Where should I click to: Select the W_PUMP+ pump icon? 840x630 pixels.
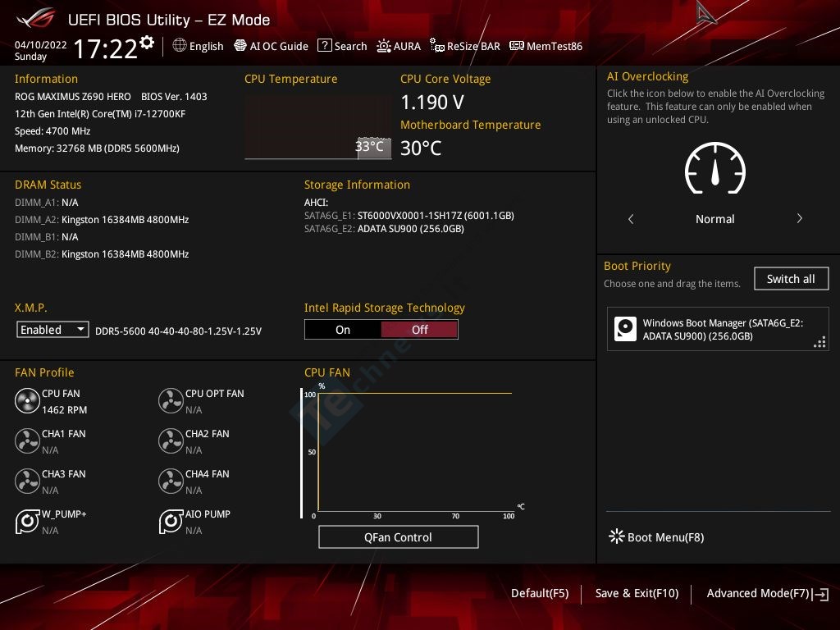27,521
